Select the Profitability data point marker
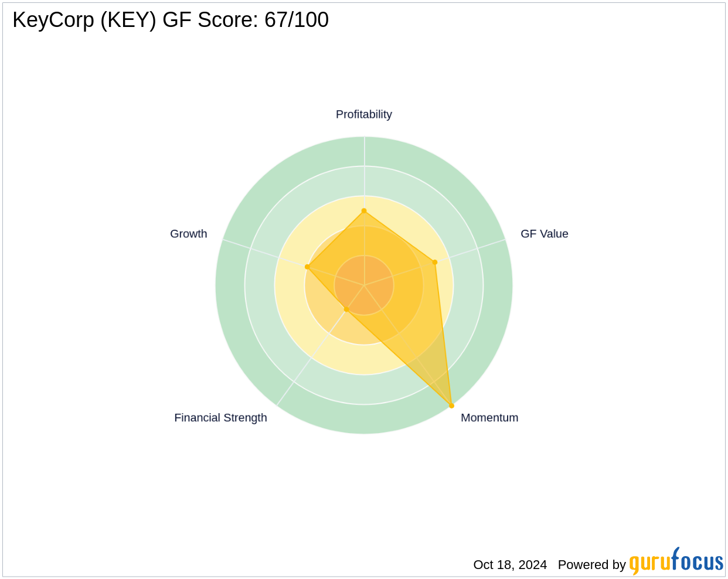This screenshot has height=579, width=728. 364,211
